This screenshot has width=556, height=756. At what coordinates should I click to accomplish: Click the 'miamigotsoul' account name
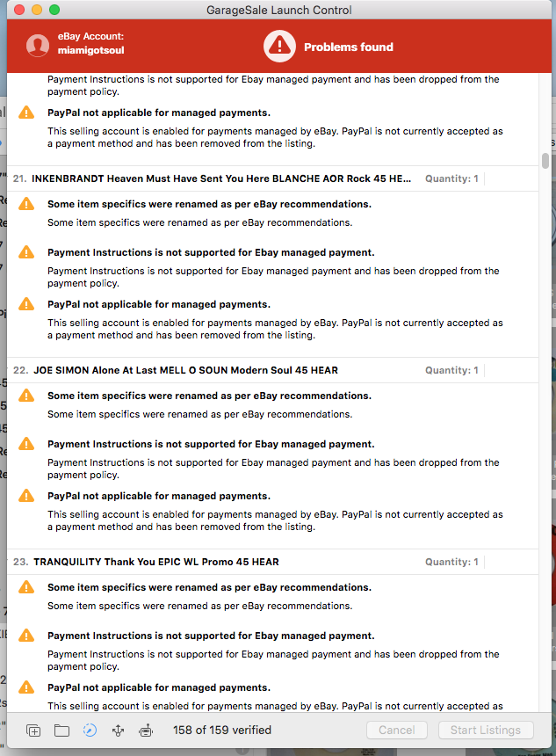coord(90,50)
